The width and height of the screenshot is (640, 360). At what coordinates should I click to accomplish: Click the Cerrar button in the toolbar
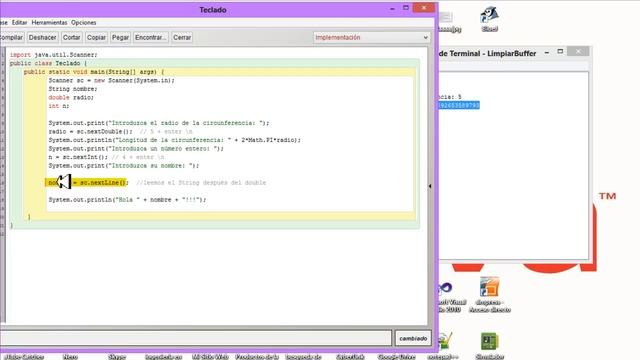(x=182, y=38)
